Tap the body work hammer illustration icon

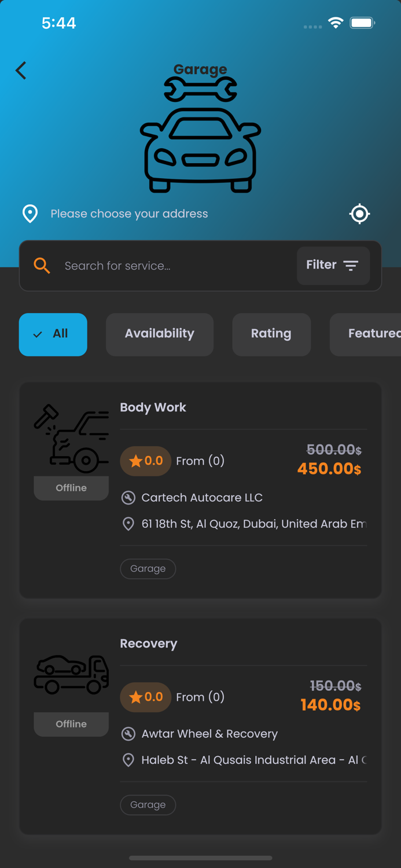click(x=71, y=438)
